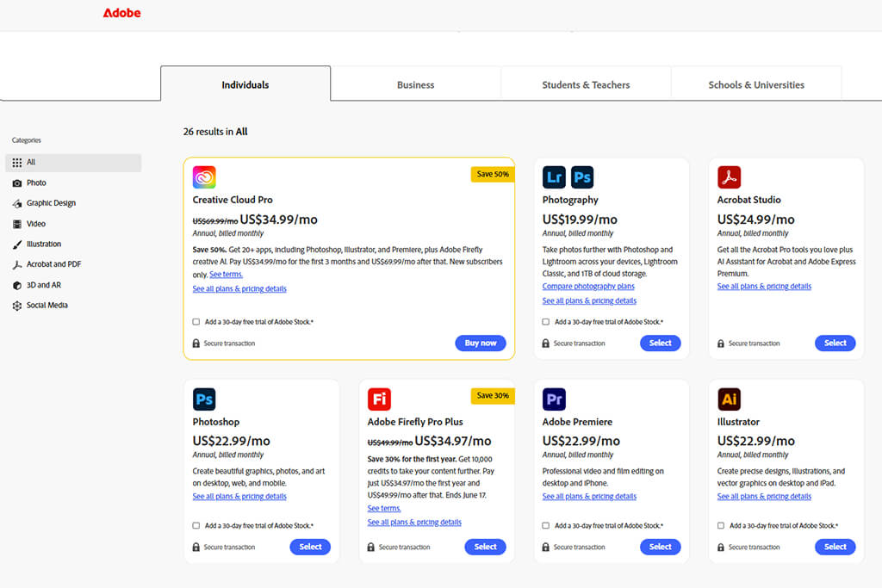
Task: Click lock icon on Photoshop card
Action: coord(196,547)
